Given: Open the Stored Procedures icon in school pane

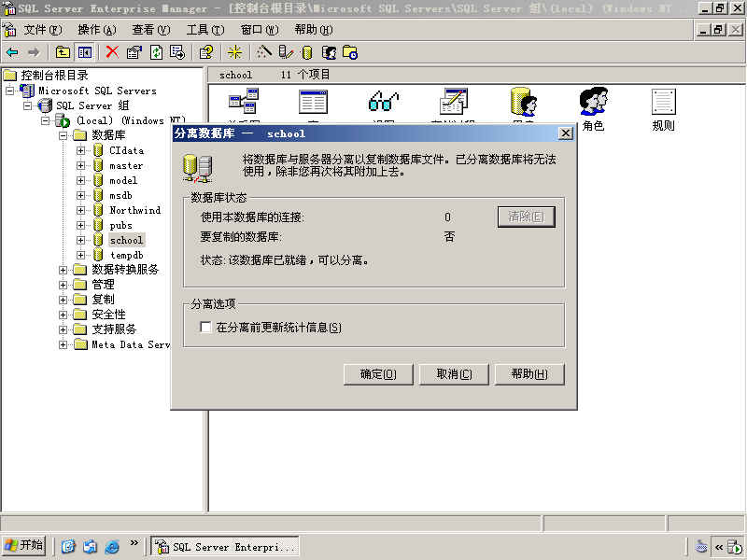Looking at the screenshot, I should coord(453,101).
